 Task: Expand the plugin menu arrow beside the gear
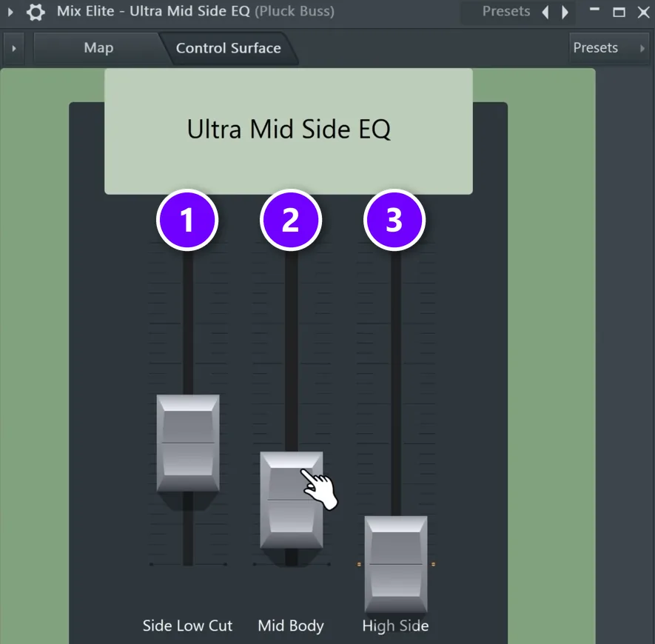pyautogui.click(x=10, y=12)
